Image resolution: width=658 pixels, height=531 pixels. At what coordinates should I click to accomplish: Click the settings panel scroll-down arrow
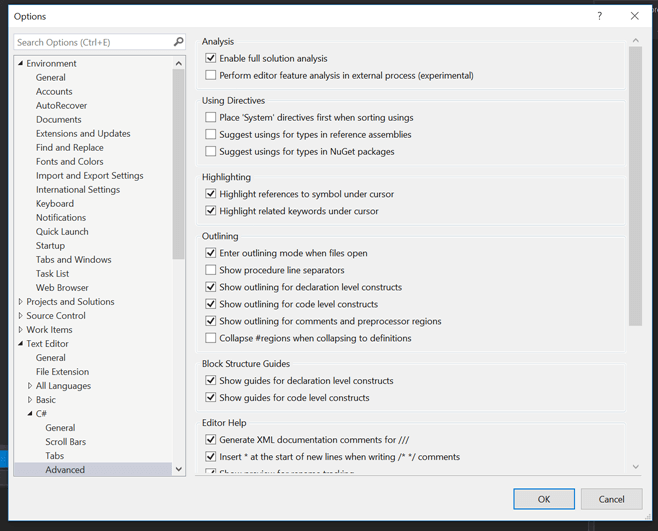click(635, 467)
